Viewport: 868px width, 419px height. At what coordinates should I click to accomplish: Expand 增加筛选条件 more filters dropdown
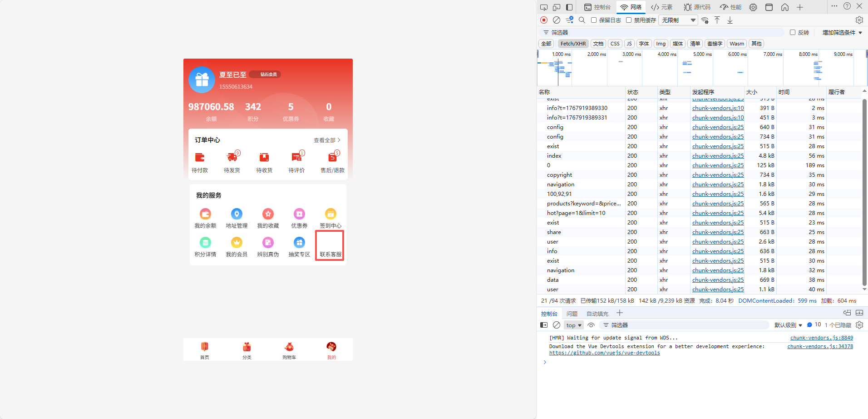click(x=842, y=32)
